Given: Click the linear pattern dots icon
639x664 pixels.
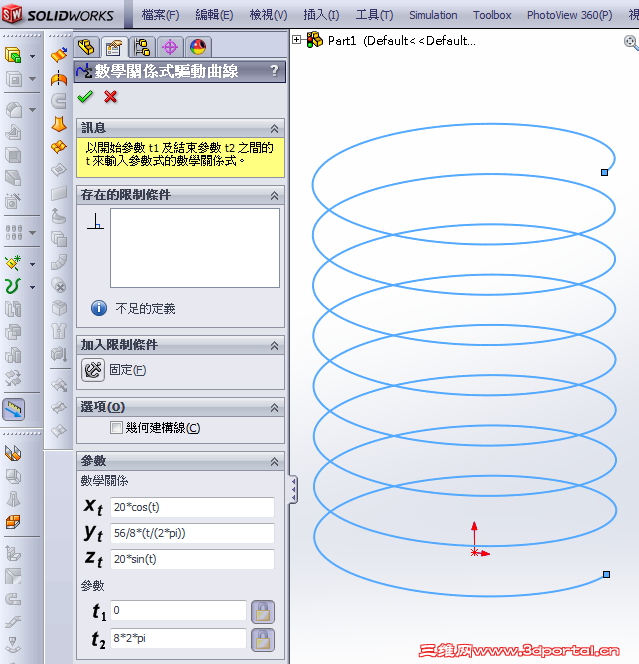Looking at the screenshot, I should (x=13, y=232).
